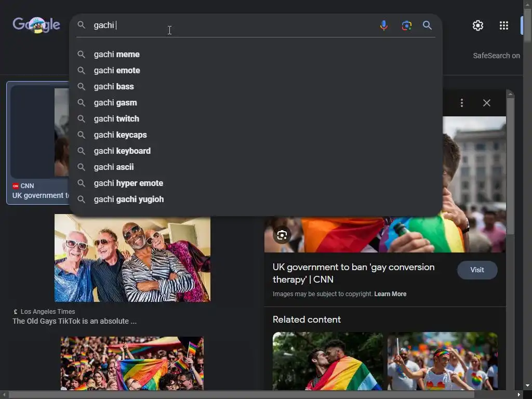Select suggestion 'gachi emote'

pyautogui.click(x=256, y=70)
